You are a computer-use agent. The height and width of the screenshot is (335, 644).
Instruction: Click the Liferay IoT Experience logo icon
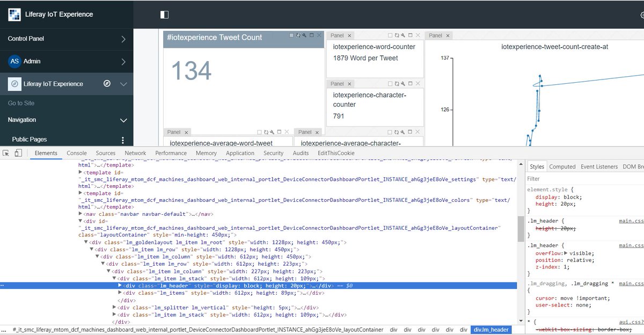14,14
